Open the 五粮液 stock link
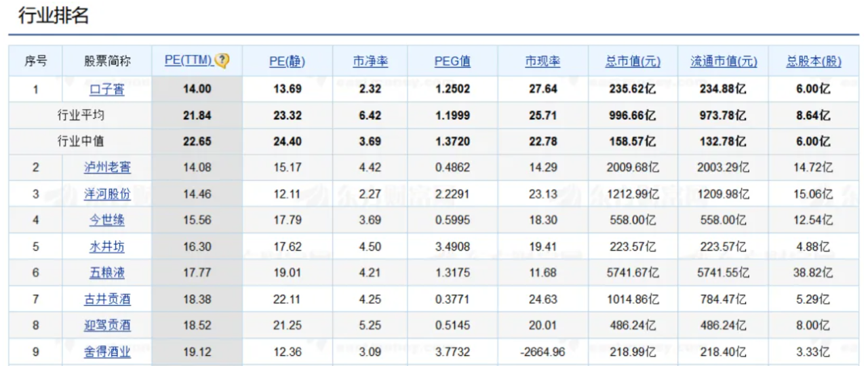The image size is (868, 366). (x=107, y=272)
